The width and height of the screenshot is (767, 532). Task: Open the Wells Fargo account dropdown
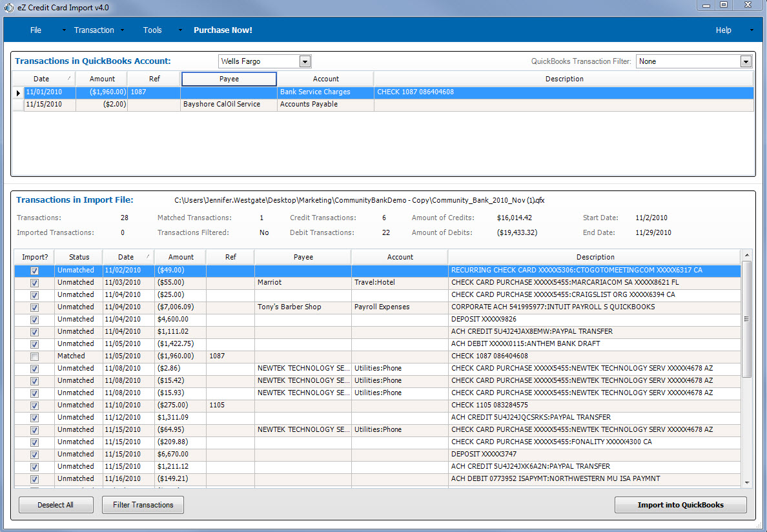pos(305,61)
